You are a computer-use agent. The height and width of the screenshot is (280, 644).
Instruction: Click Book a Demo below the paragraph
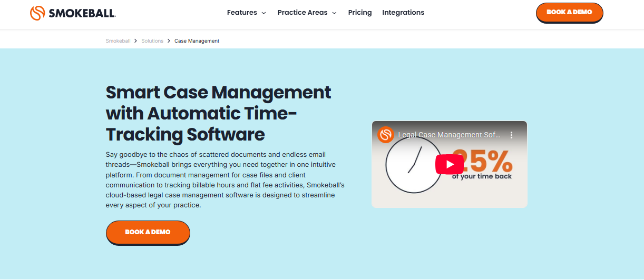[x=148, y=232]
